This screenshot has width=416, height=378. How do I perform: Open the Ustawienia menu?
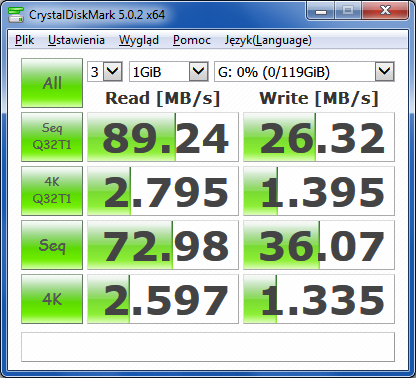76,40
